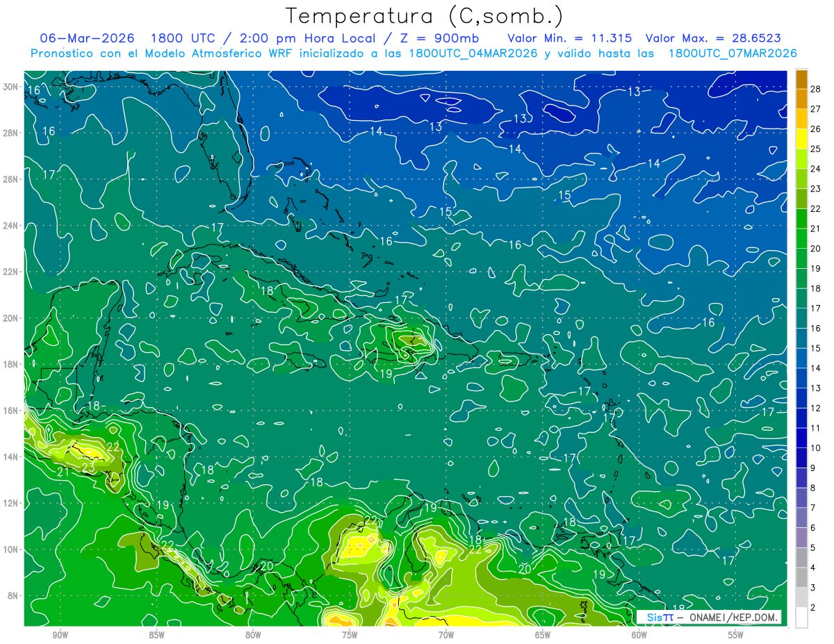Select the valid-until time "1800UTC_07MAR2026"
Image resolution: width=834 pixels, height=644 pixels.
pos(733,53)
